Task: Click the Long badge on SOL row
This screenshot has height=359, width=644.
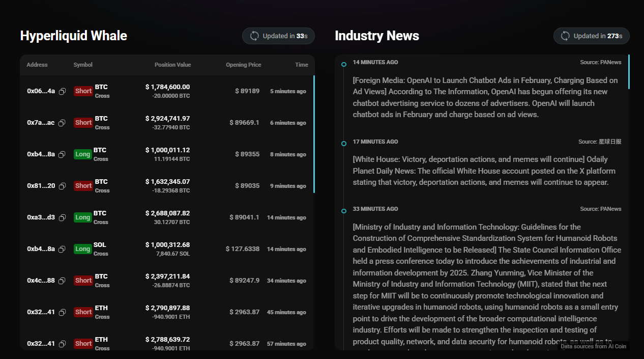Action: pyautogui.click(x=82, y=249)
